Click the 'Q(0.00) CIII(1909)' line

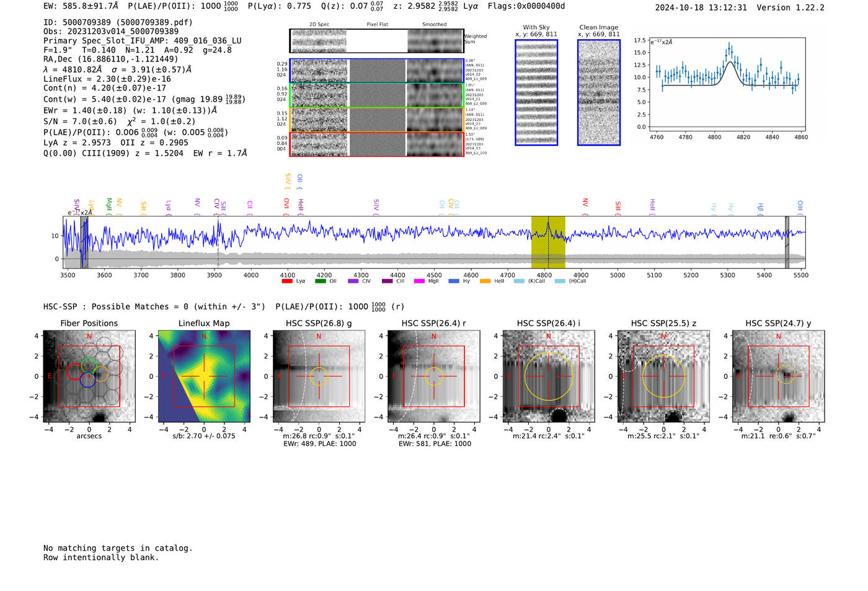(x=145, y=153)
